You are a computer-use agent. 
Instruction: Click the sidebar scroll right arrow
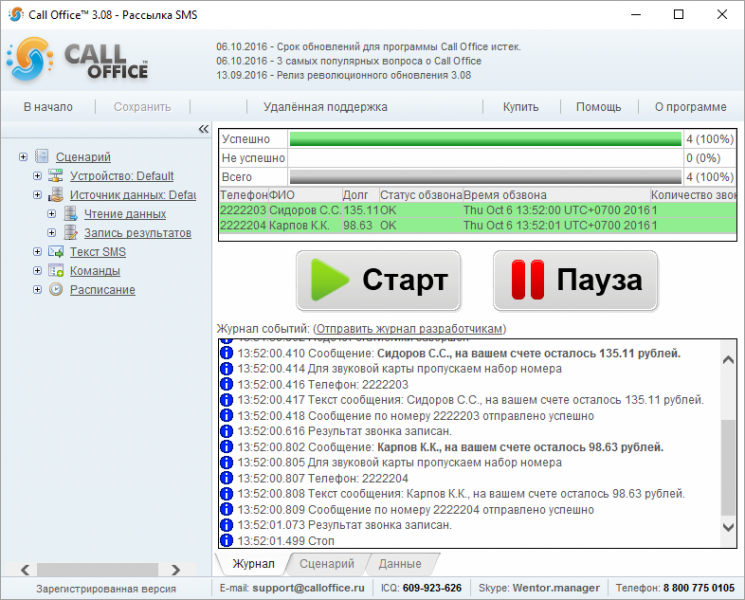click(x=176, y=570)
